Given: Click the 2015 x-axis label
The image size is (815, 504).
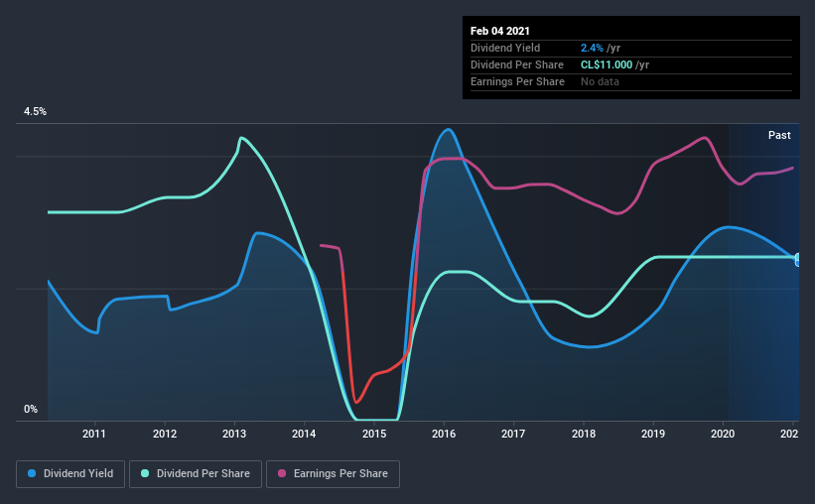Looking at the screenshot, I should 373,434.
